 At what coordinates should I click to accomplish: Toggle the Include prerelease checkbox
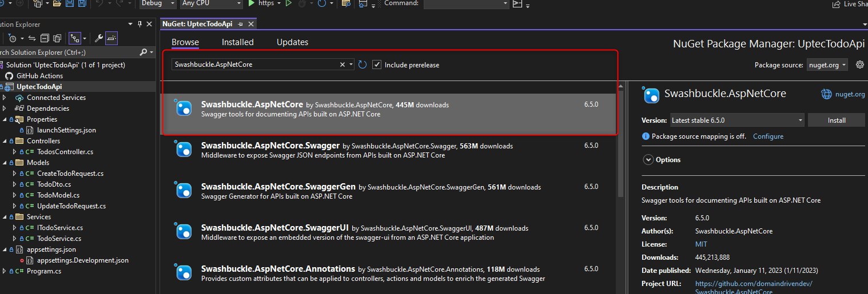377,65
